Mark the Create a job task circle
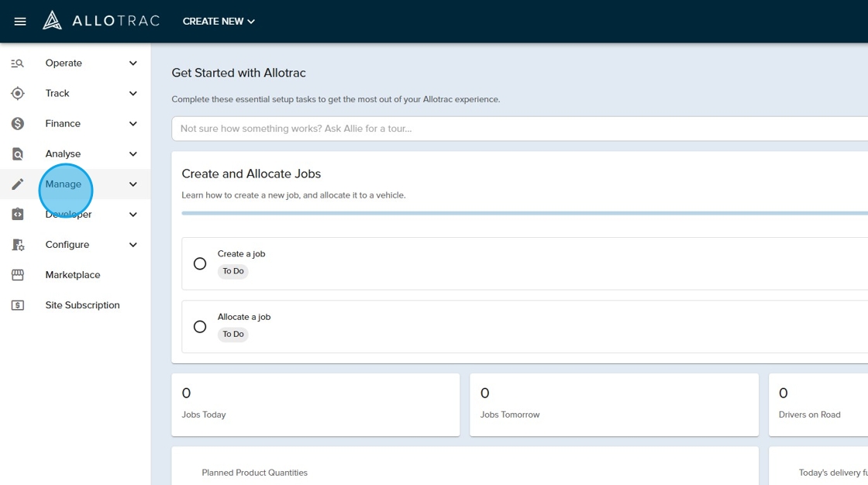The width and height of the screenshot is (868, 485). coord(200,263)
